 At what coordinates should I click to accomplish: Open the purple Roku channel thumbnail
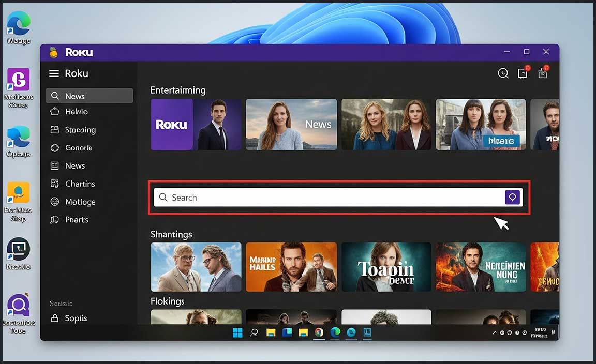point(196,125)
